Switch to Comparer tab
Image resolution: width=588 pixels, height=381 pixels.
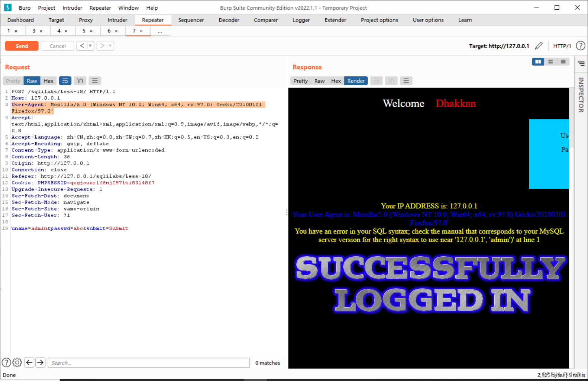coord(266,20)
